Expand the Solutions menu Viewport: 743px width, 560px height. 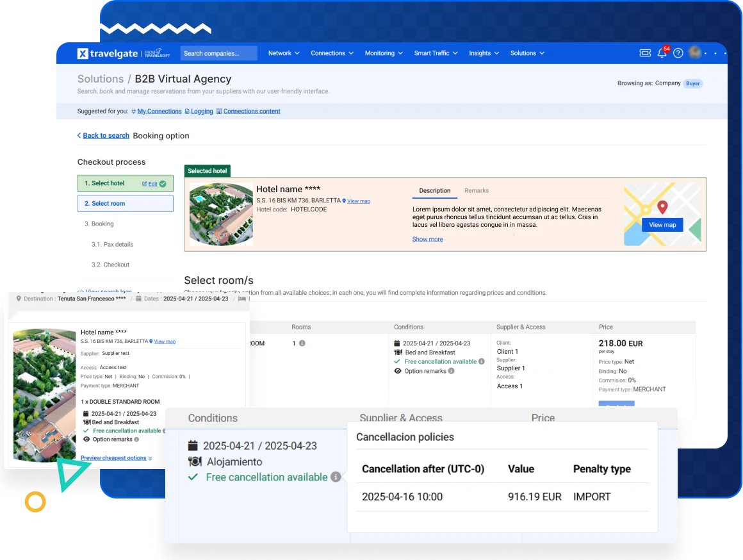(x=527, y=53)
